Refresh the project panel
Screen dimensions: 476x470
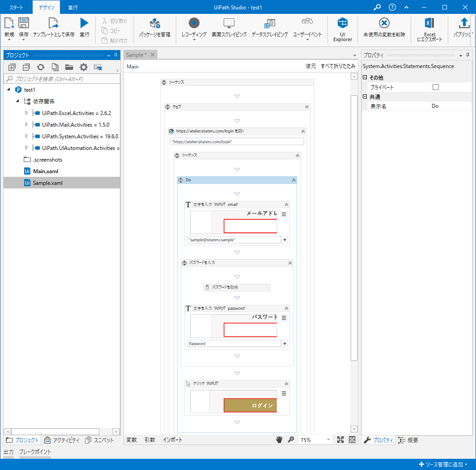[41, 67]
